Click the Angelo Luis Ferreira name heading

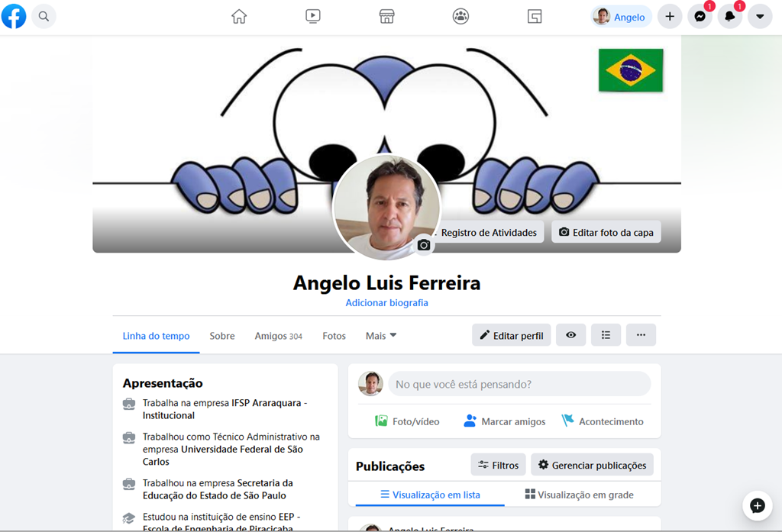[386, 282]
